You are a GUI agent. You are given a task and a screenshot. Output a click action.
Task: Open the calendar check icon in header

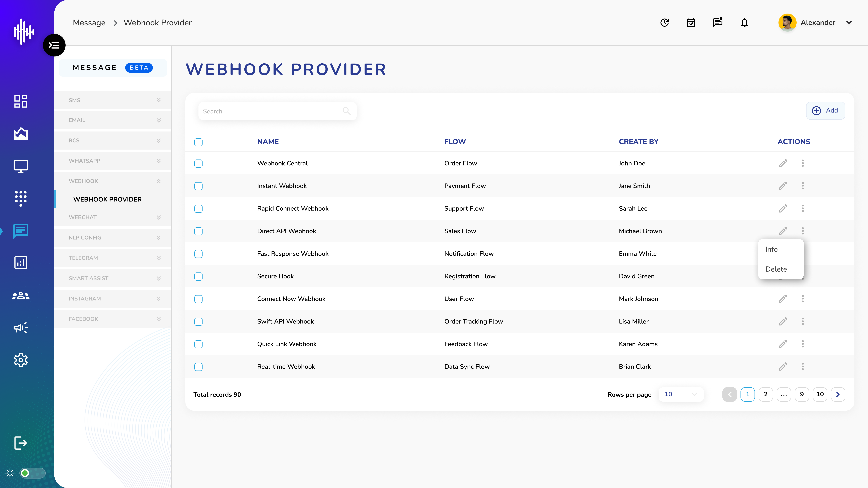[691, 23]
